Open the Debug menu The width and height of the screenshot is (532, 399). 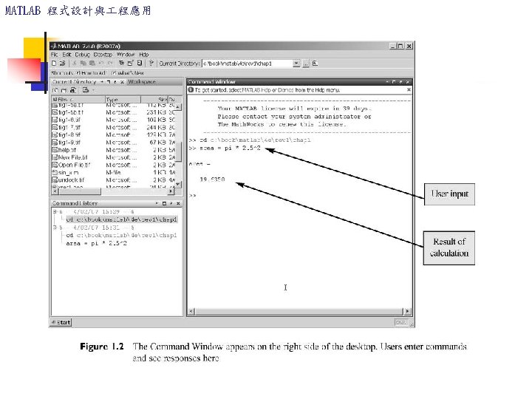coord(82,54)
